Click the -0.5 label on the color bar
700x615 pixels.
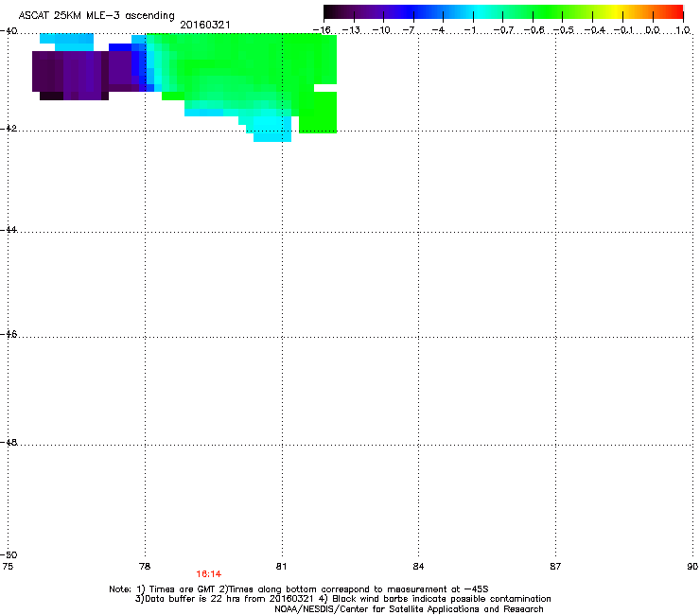point(564,30)
